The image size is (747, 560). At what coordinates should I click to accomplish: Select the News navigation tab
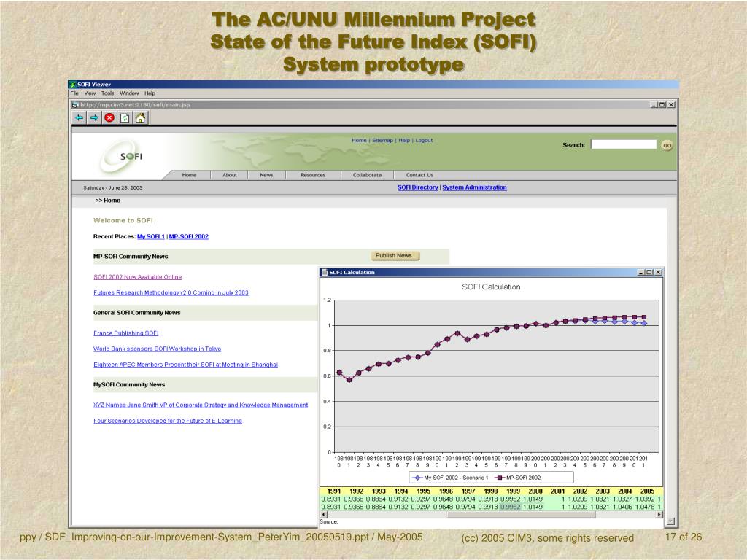[x=266, y=175]
